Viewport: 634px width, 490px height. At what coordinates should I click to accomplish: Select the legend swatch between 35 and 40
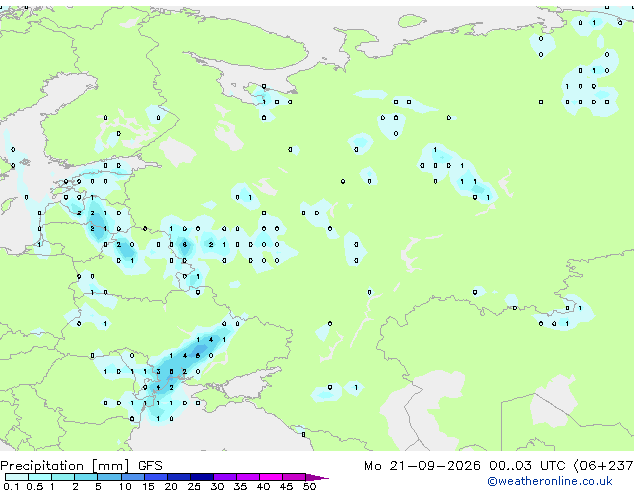[247, 477]
